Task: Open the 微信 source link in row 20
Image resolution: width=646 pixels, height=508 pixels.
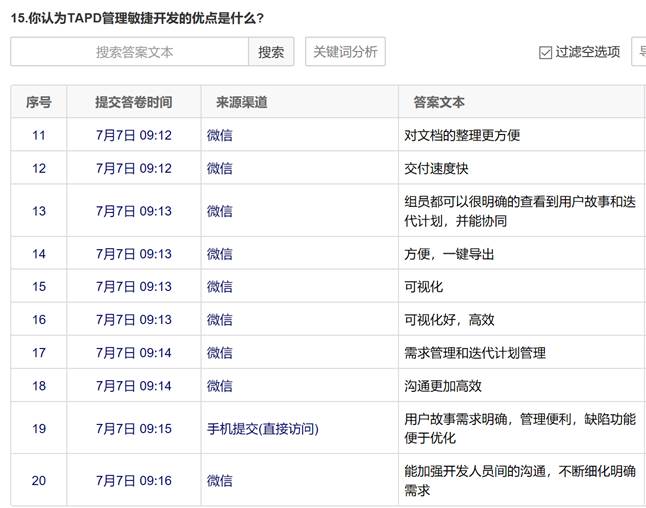Action: click(219, 481)
